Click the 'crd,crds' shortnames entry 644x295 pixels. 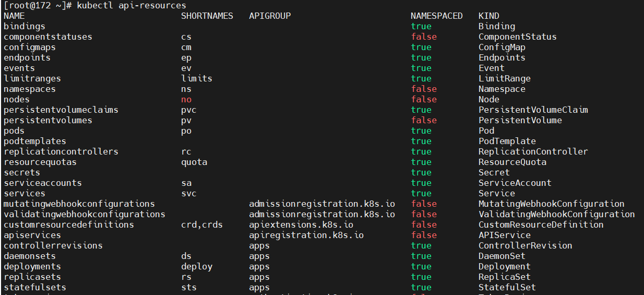click(201, 225)
